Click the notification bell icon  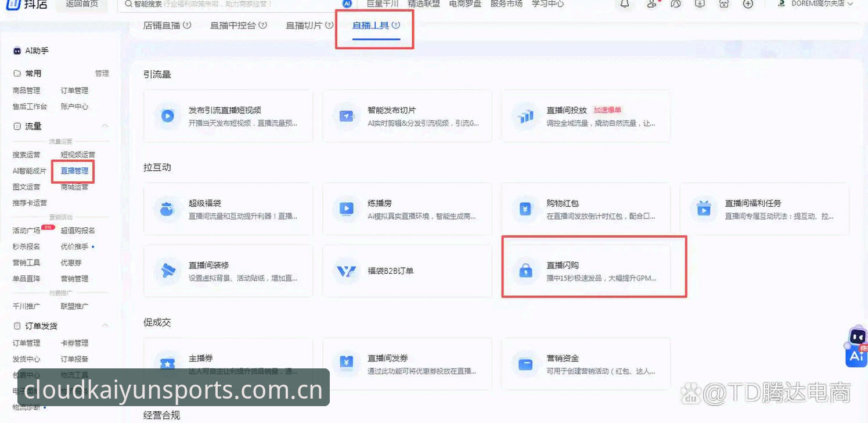(625, 3)
